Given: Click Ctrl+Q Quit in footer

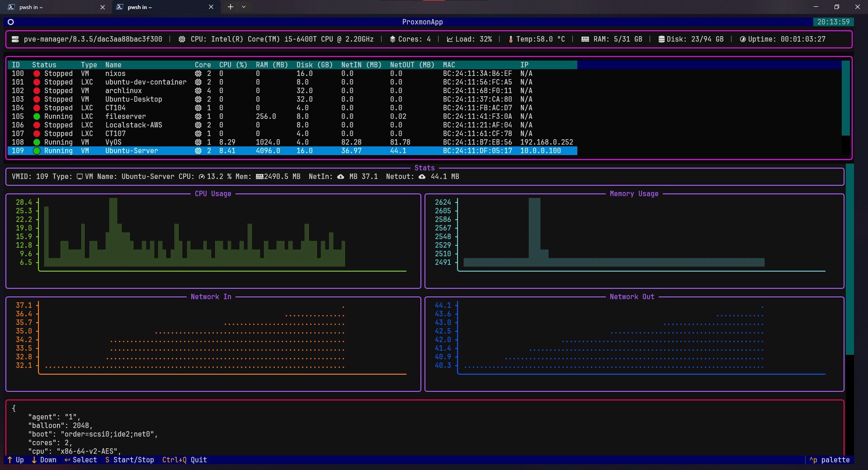Looking at the screenshot, I should tap(184, 460).
